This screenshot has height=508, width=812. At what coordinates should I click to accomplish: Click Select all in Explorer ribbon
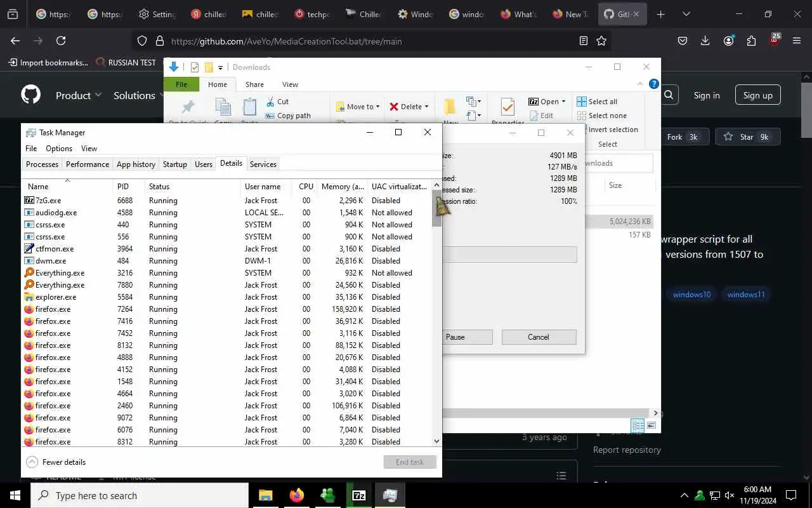pos(597,102)
